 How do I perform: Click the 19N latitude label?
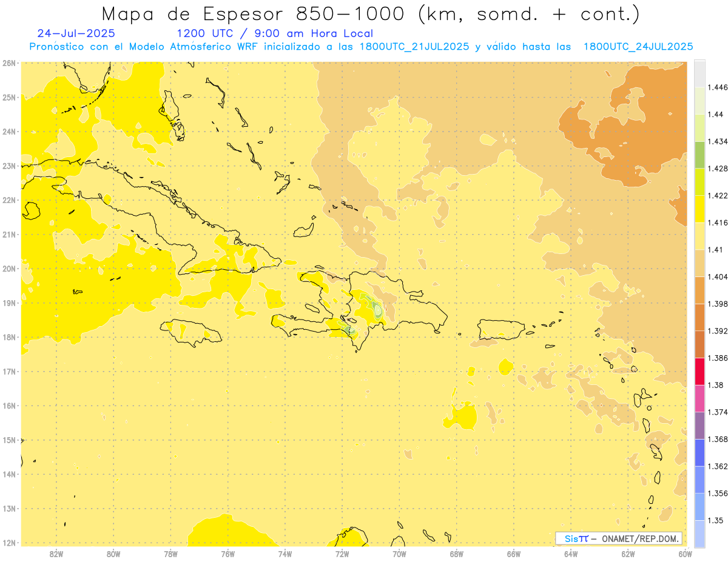[x=8, y=303]
